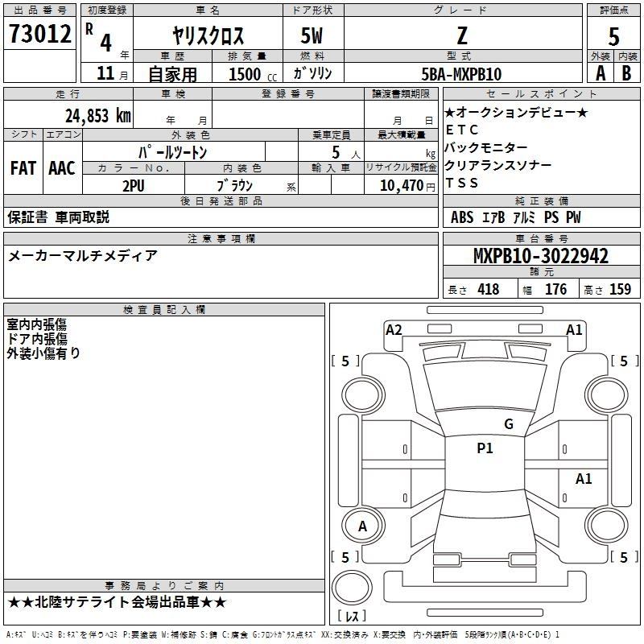Select the color number 2PU
The height and width of the screenshot is (644, 644).
(134, 185)
